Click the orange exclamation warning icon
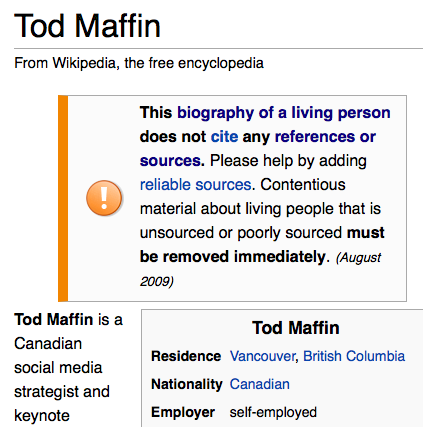 (104, 198)
